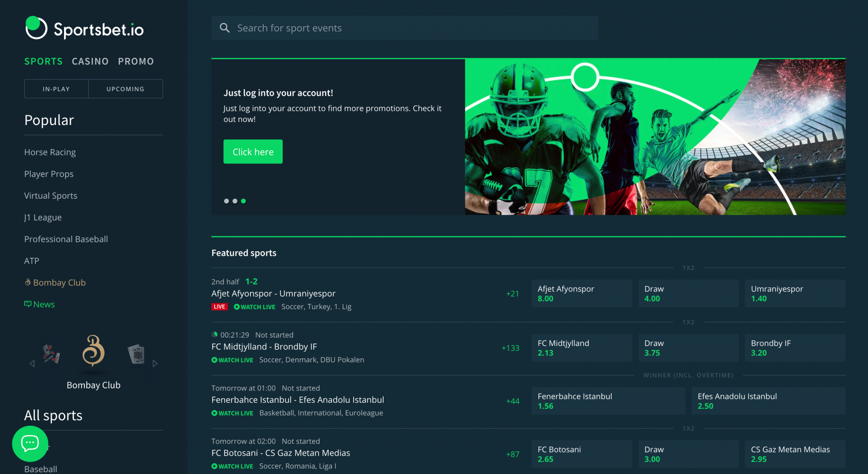Open the live chat bubble
The width and height of the screenshot is (868, 474).
click(30, 444)
